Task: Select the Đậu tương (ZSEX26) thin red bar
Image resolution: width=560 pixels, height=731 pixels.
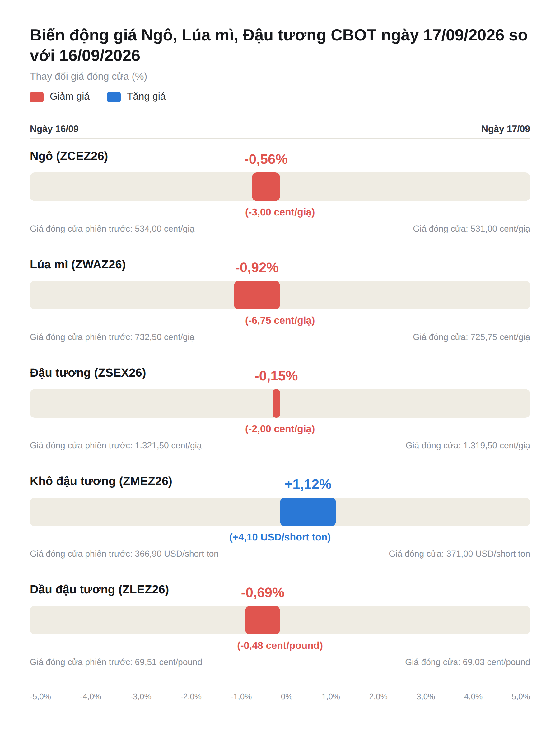Action: [276, 403]
